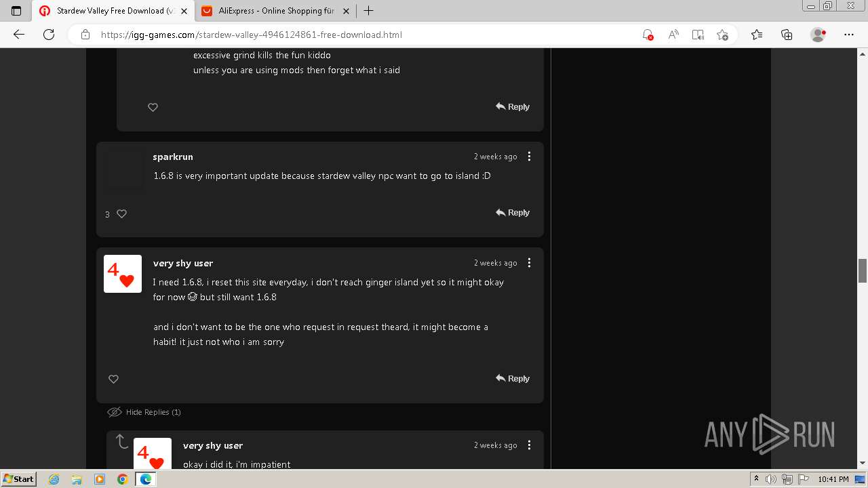Open a new tab with plus button
The width and height of the screenshot is (868, 488).
[369, 11]
